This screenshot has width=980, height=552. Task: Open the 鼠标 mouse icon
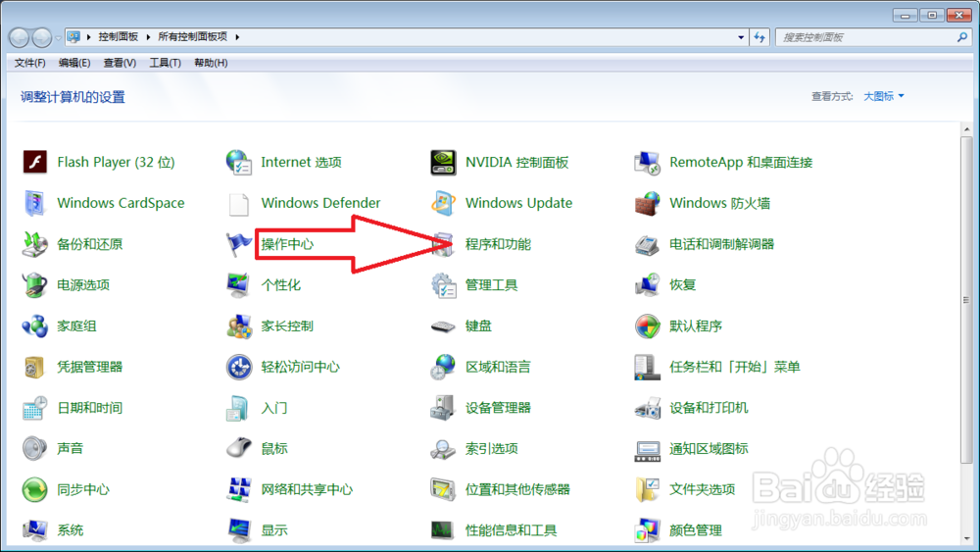239,449
